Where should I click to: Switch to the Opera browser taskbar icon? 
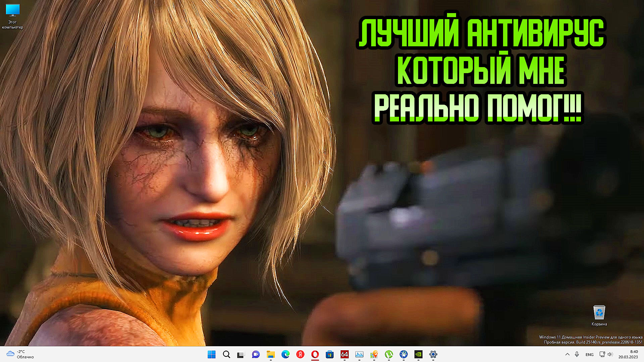tap(315, 354)
